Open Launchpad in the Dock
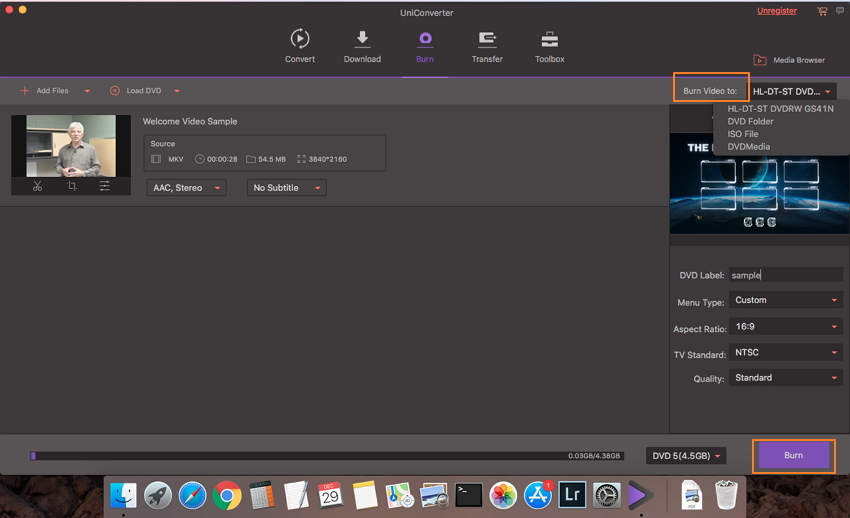The image size is (850, 518). (x=158, y=495)
